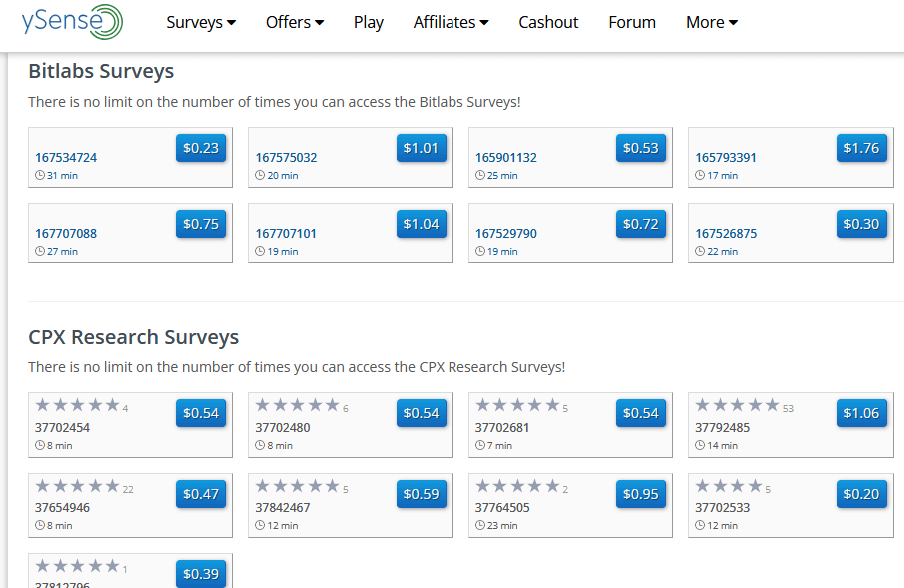This screenshot has width=904, height=588.
Task: Select CPX survey ID 37842467
Action: 283,508
